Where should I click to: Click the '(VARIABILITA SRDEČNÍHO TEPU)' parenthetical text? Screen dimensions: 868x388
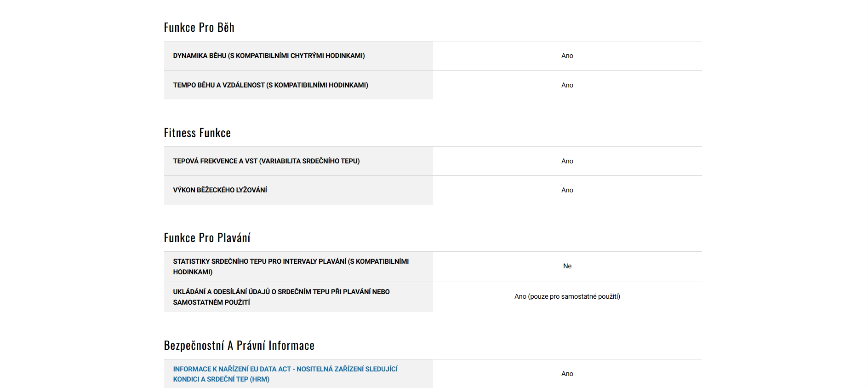[309, 161]
